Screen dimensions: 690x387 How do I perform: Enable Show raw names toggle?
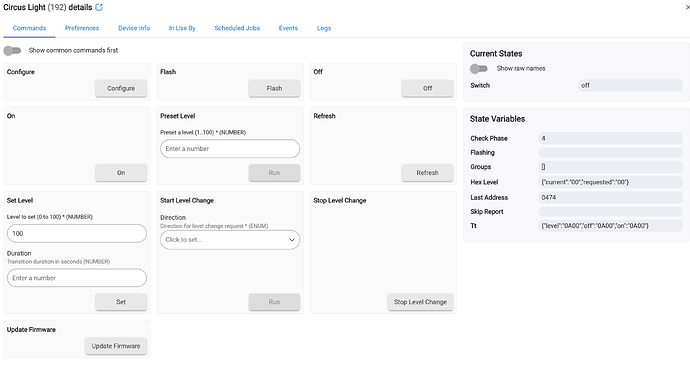point(479,69)
